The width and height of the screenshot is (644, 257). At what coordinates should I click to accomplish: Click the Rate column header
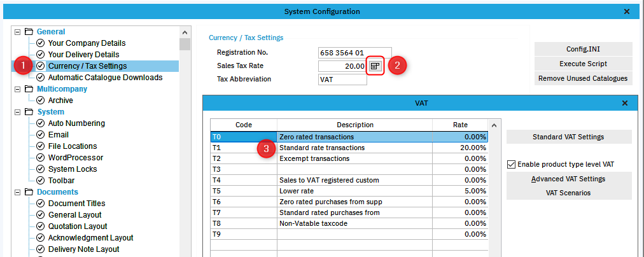point(460,125)
